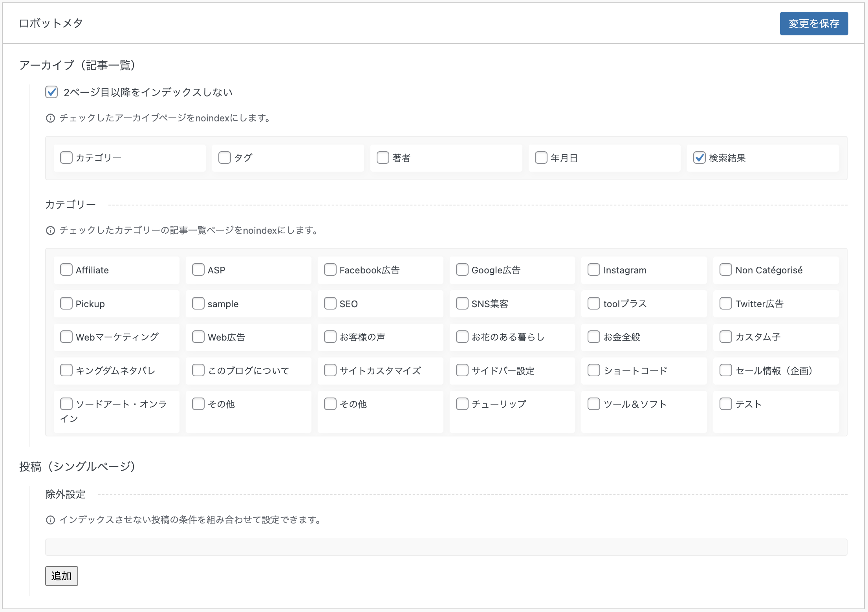Image resolution: width=868 pixels, height=612 pixels.
Task: Select the Instagram category checkbox
Action: [x=593, y=270]
